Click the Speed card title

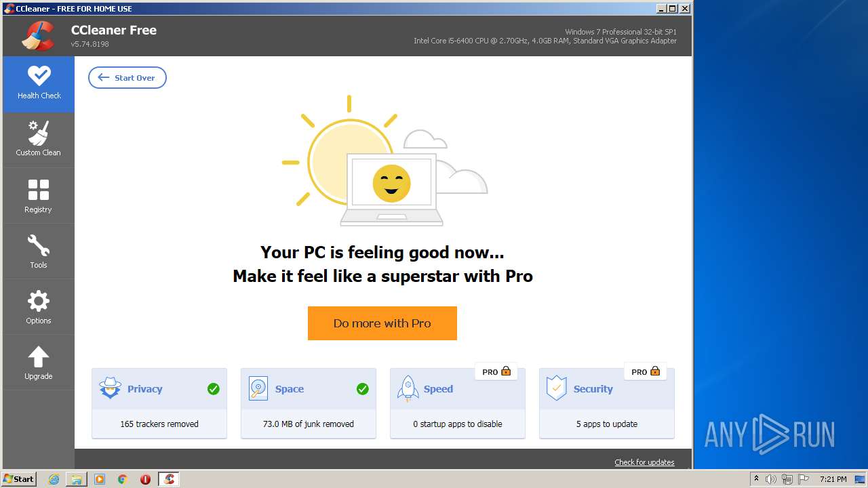(x=438, y=389)
